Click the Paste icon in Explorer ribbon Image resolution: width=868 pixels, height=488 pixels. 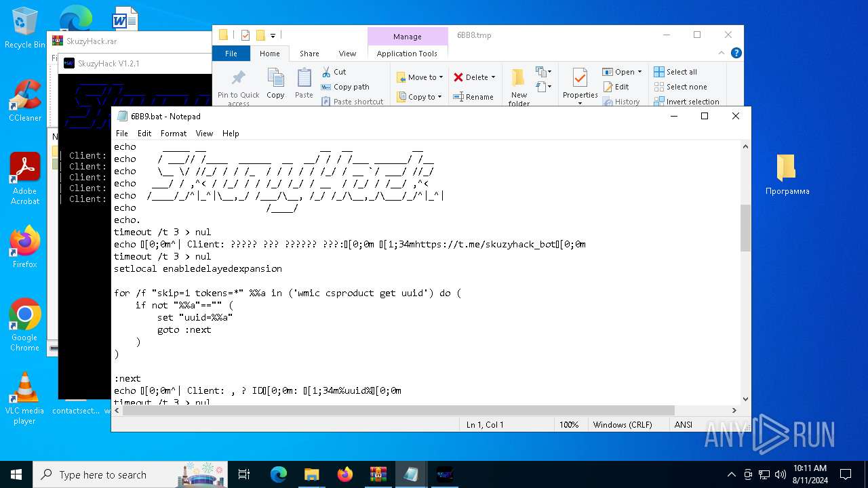[304, 77]
